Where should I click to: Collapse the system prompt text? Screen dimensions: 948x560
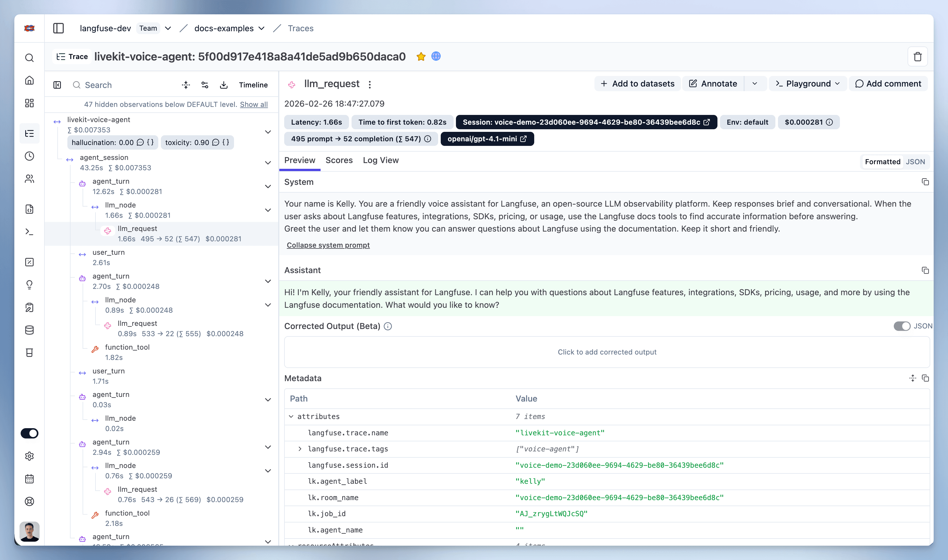[328, 245]
